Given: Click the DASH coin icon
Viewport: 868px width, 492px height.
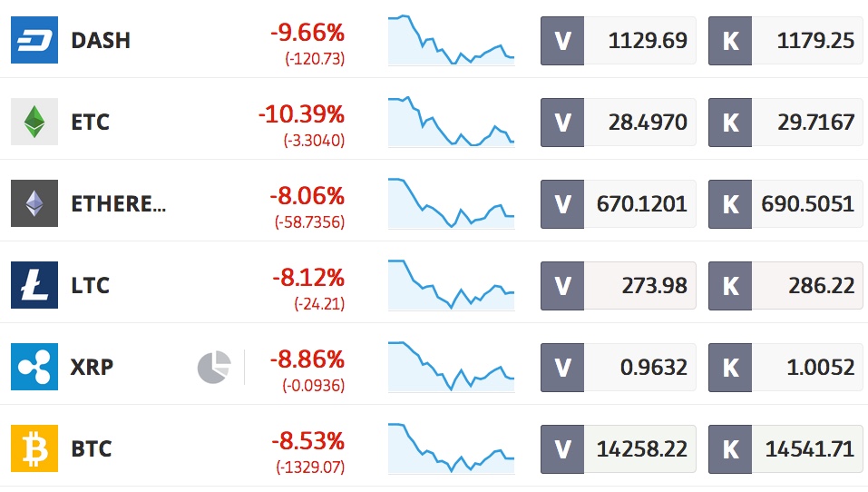Looking at the screenshot, I should pyautogui.click(x=34, y=40).
